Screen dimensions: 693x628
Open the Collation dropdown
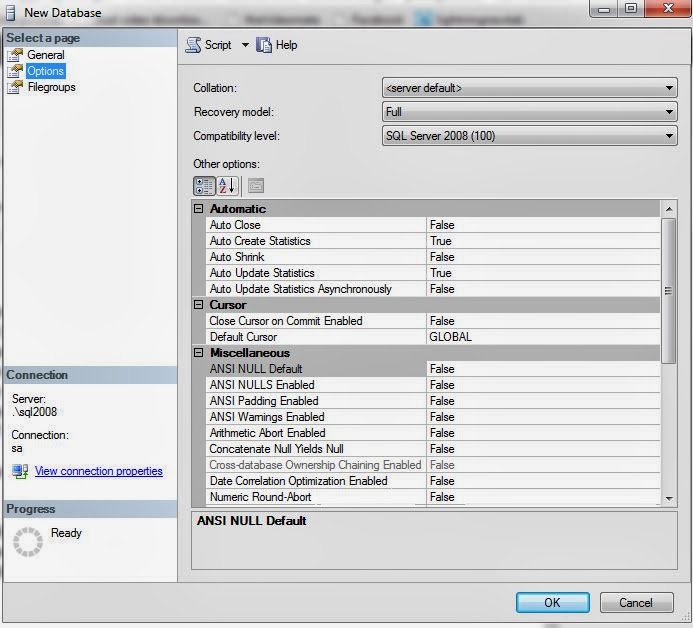point(529,88)
